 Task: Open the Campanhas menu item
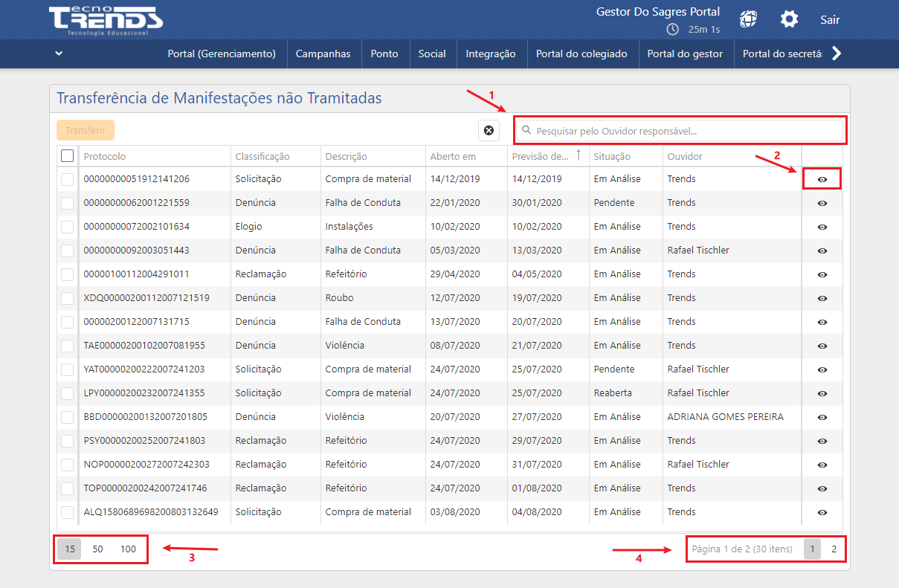pyautogui.click(x=323, y=54)
